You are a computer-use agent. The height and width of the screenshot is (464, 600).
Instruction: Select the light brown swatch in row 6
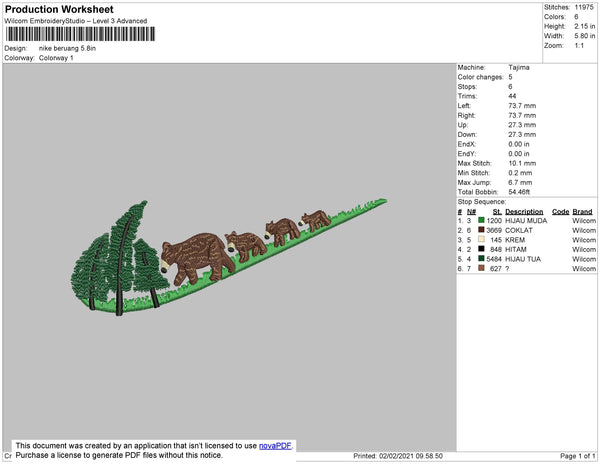coord(481,269)
